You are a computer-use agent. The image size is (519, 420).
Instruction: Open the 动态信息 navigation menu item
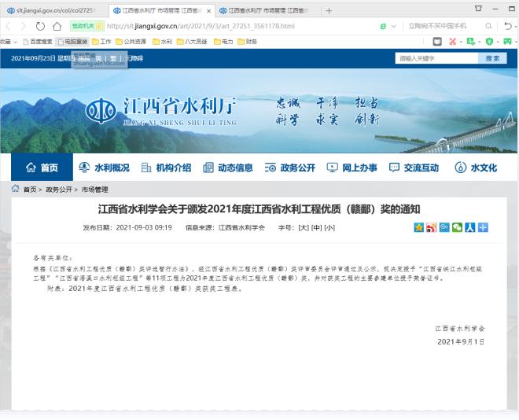tap(228, 168)
